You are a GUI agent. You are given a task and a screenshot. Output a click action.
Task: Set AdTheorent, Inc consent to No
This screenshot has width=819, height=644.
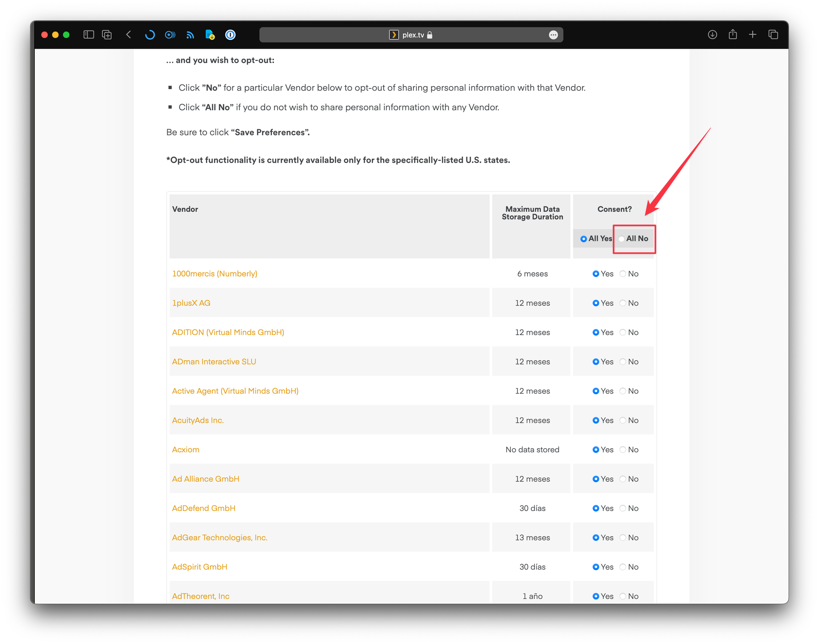click(623, 596)
